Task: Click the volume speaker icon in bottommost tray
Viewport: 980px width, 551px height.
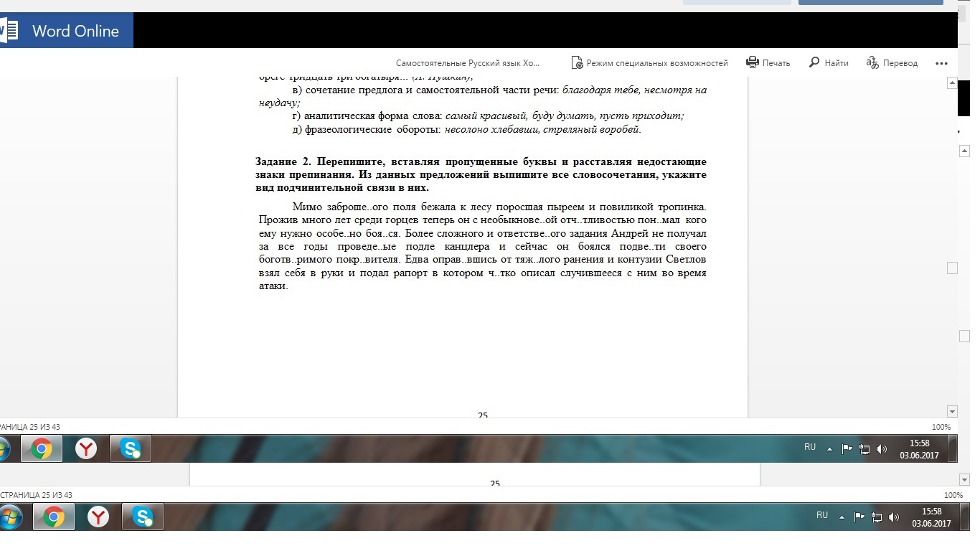Action: coord(894,517)
